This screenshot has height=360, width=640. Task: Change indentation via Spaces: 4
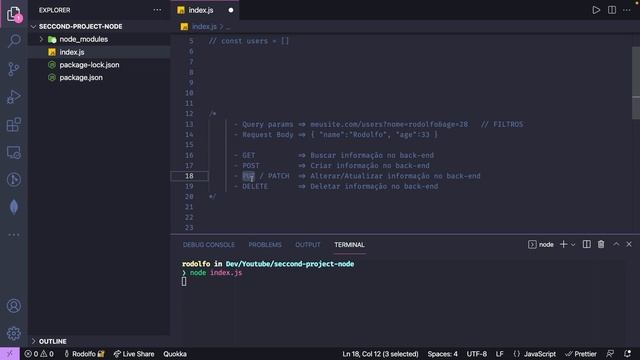coord(442,353)
